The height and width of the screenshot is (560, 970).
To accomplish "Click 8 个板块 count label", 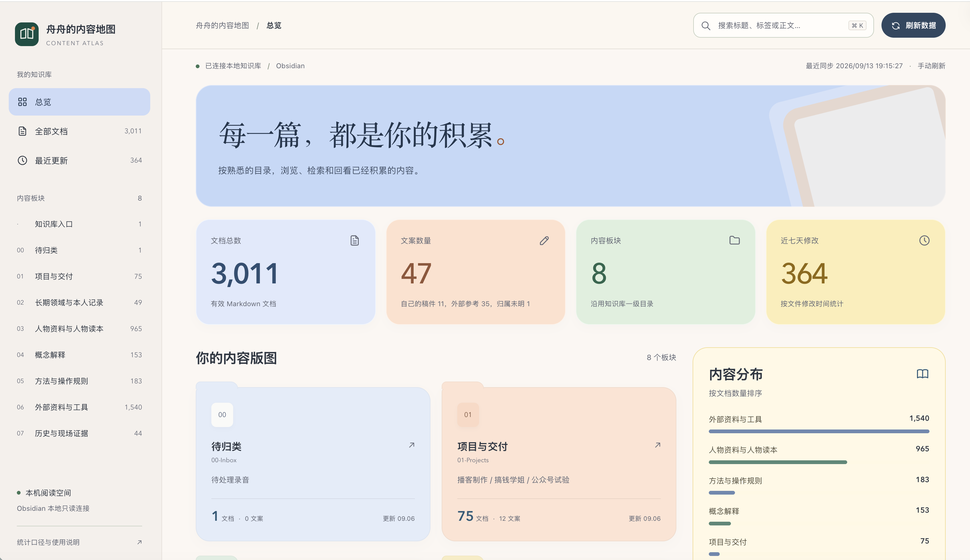I will [661, 357].
